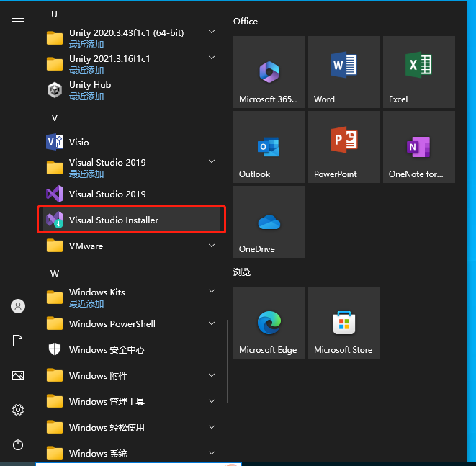Screen dimensions: 476x466
Task: Select Windows 管理工具 text label
Action: pos(107,401)
